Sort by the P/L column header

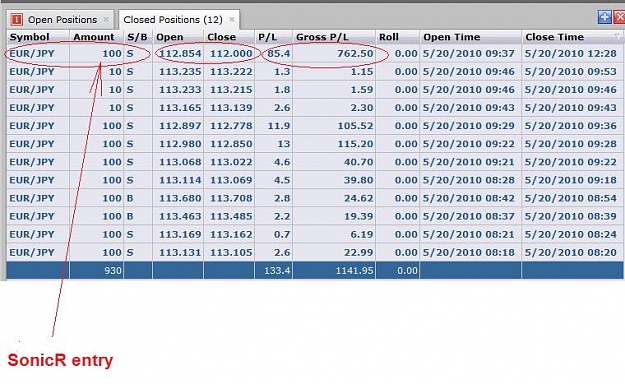point(267,37)
